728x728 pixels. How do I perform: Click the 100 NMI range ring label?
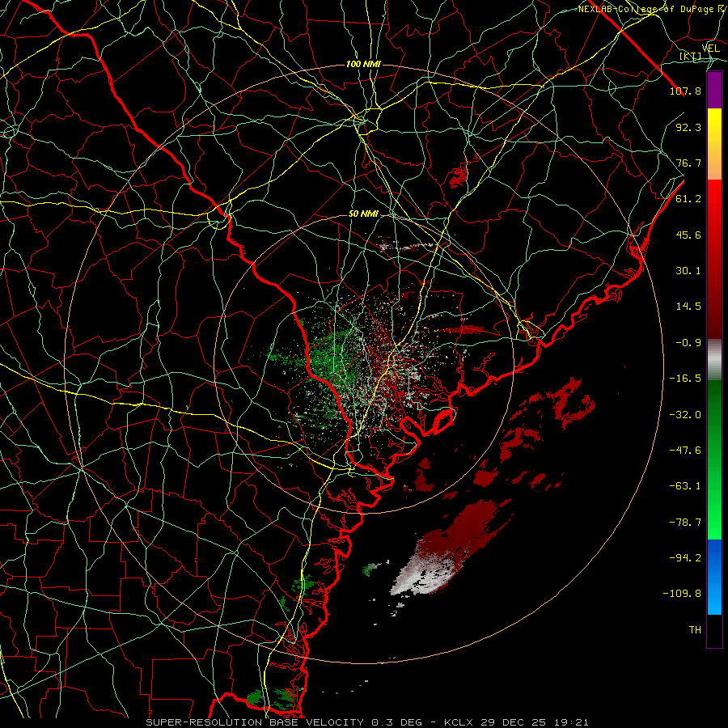(363, 64)
